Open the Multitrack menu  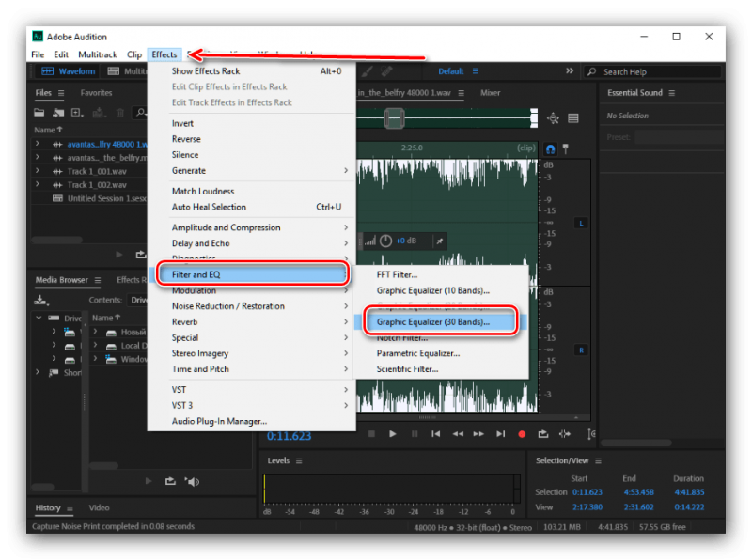[98, 54]
